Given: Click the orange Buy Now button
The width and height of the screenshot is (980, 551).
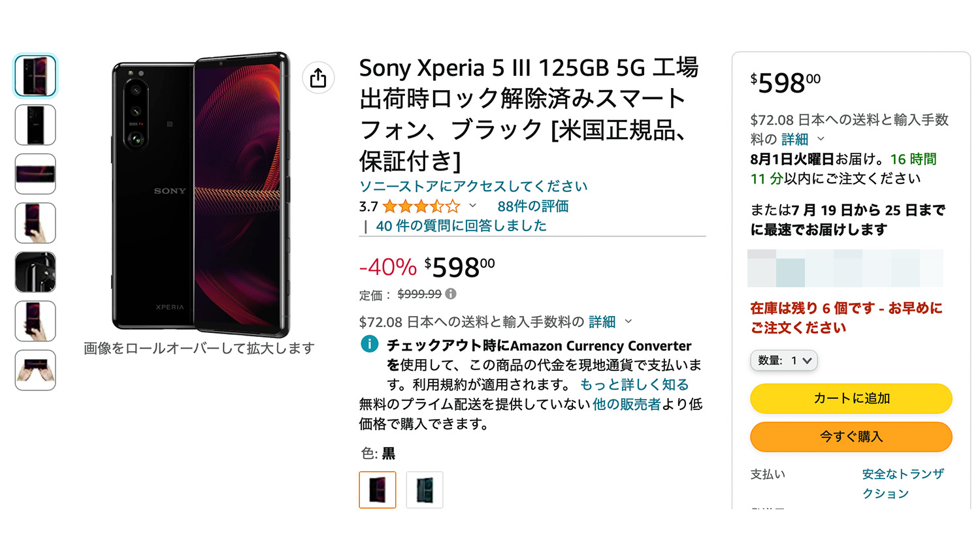Looking at the screenshot, I should pos(851,437).
